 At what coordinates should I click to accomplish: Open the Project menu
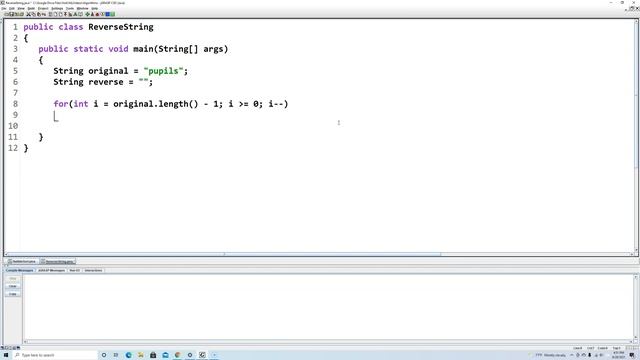point(43,8)
